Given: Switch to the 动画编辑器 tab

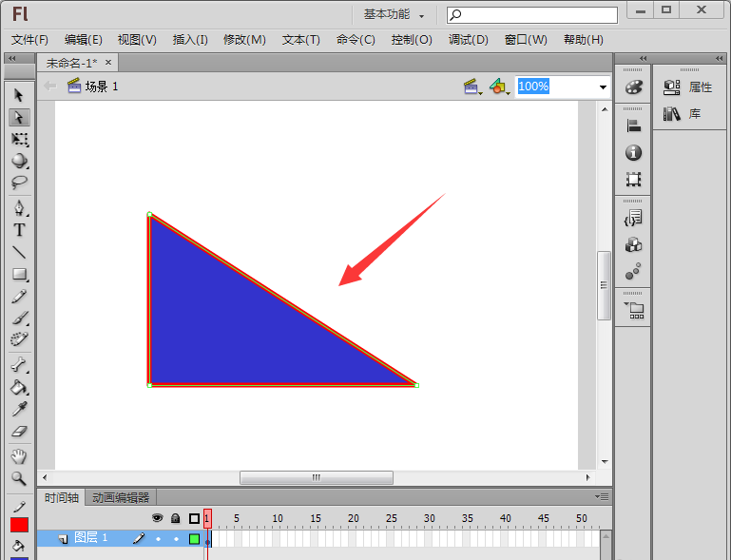Looking at the screenshot, I should click(121, 497).
